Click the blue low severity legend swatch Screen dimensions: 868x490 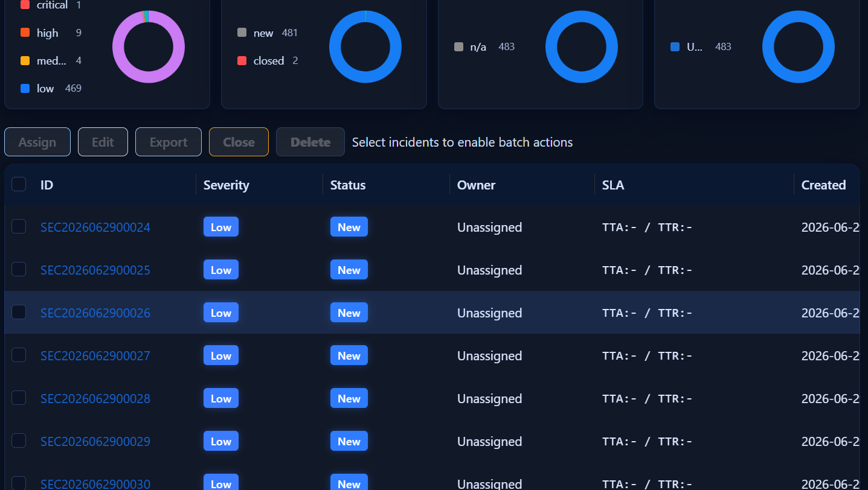pos(25,88)
